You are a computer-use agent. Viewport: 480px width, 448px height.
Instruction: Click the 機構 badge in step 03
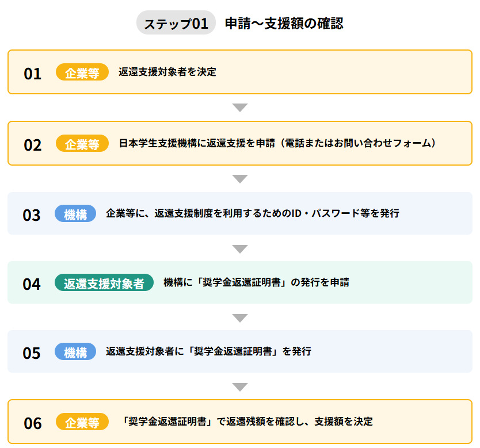(75, 214)
